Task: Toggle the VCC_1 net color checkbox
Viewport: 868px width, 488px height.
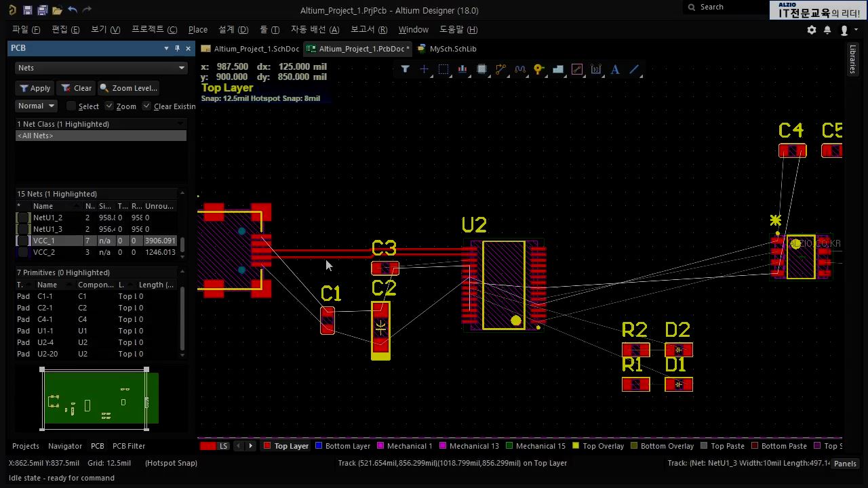Action: point(24,241)
